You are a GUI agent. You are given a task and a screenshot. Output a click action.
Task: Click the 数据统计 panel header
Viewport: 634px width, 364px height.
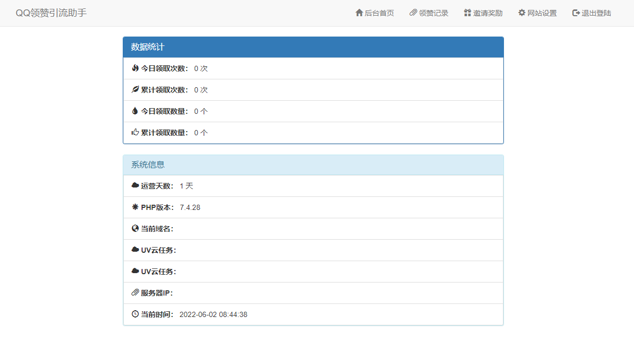tap(313, 47)
